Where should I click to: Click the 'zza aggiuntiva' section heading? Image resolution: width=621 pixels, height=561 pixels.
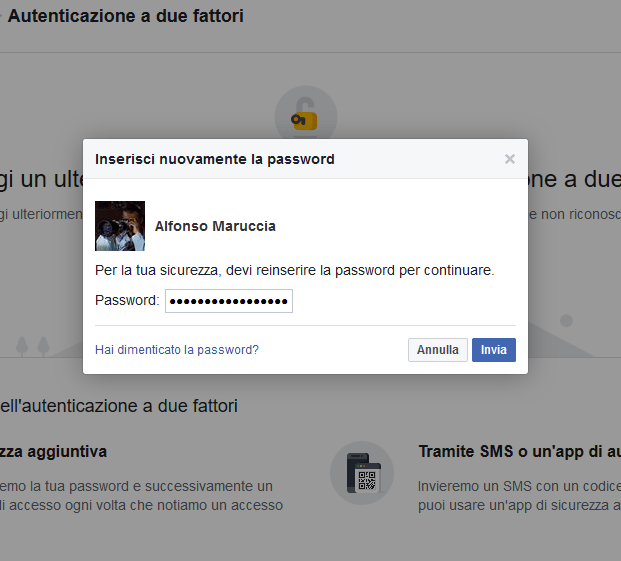(53, 452)
